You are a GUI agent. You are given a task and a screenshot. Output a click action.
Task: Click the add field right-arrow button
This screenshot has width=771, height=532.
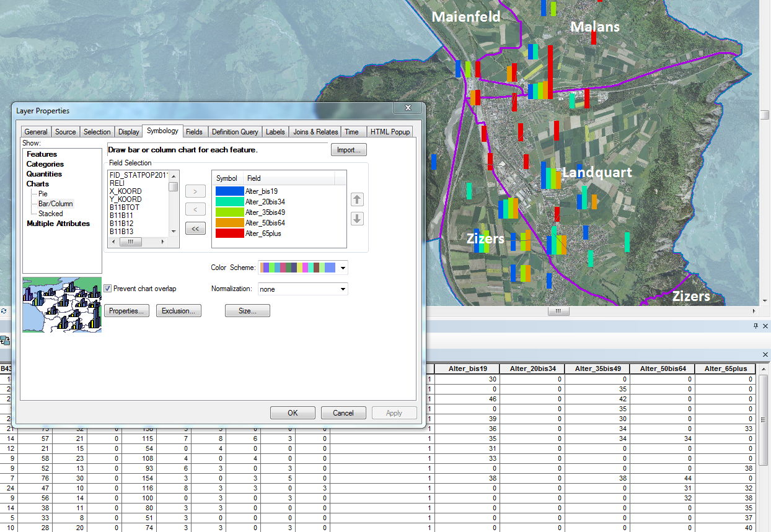point(195,191)
